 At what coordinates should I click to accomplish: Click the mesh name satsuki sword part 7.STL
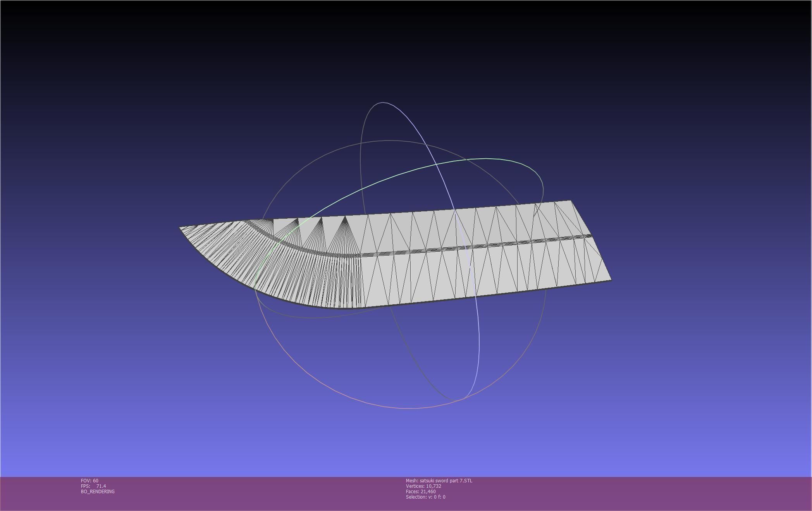tap(439, 480)
